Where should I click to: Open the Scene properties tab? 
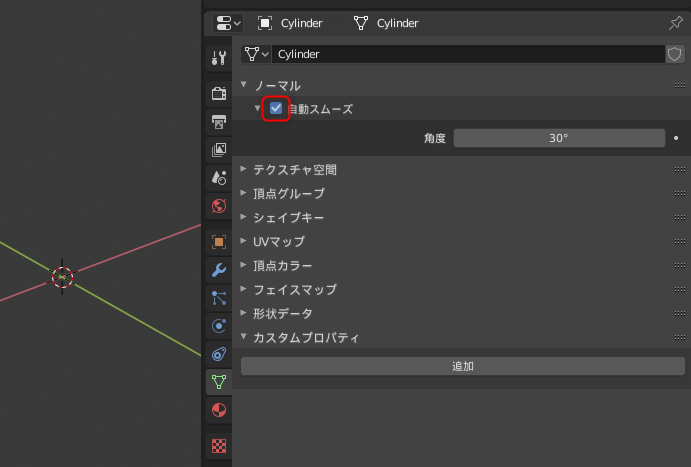click(x=219, y=178)
